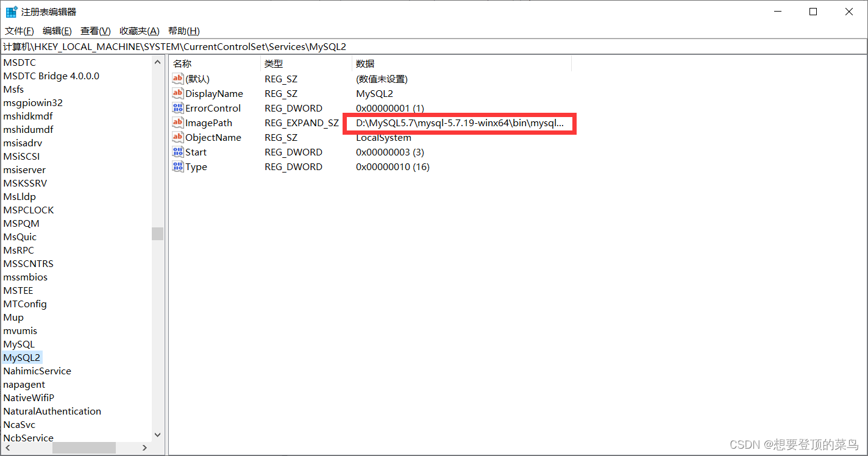868x456 pixels.
Task: Select the msisadrv key
Action: point(23,143)
